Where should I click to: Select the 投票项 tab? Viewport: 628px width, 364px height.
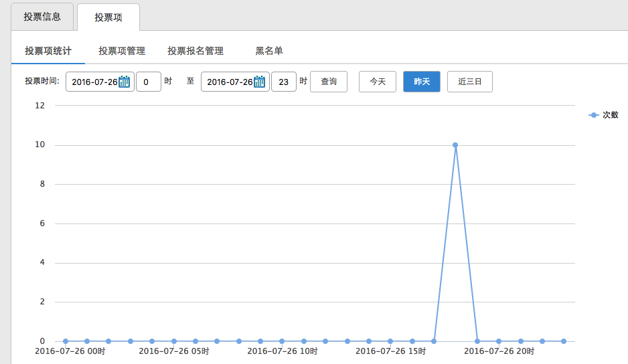pos(108,17)
